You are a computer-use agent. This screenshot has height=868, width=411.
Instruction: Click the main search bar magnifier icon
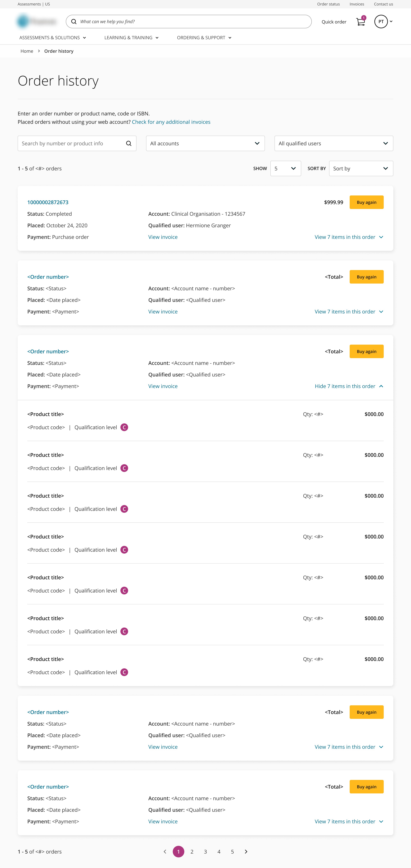[74, 22]
